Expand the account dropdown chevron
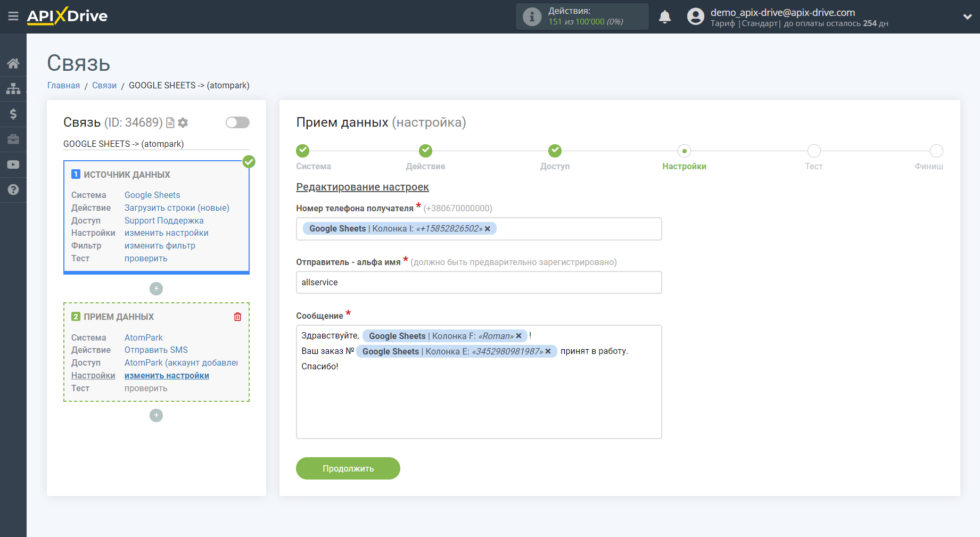This screenshot has width=980, height=537. tap(967, 16)
